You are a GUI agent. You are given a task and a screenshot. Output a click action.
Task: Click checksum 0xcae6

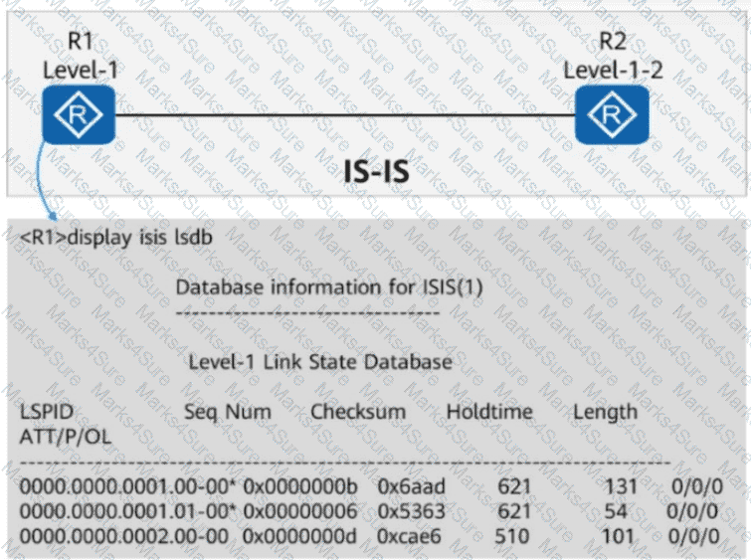tap(409, 536)
